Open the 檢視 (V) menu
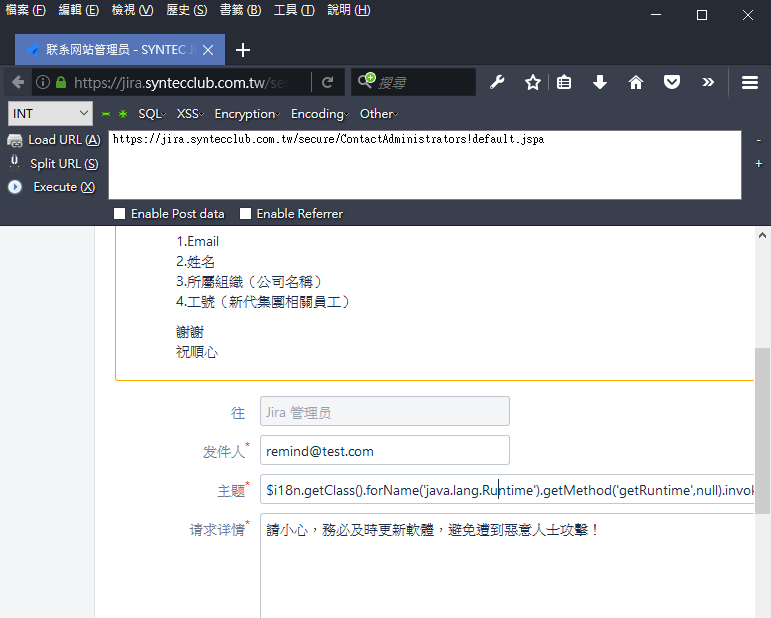This screenshot has height=618, width=771. [x=132, y=10]
